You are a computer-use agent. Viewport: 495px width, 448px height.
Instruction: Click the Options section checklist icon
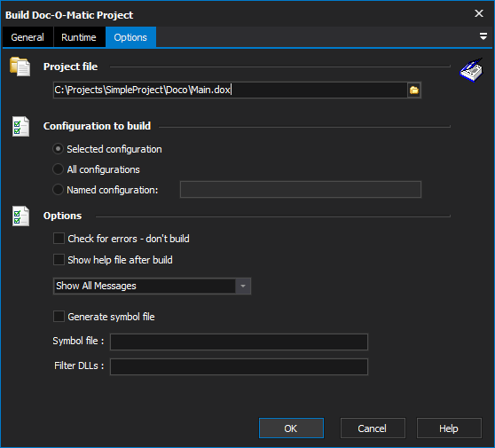coord(20,216)
